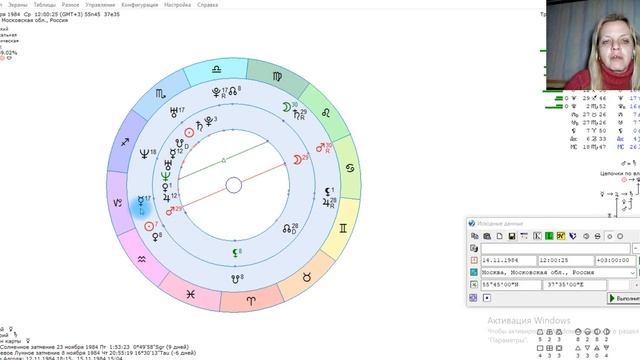Open the Управление menu

coord(100,5)
